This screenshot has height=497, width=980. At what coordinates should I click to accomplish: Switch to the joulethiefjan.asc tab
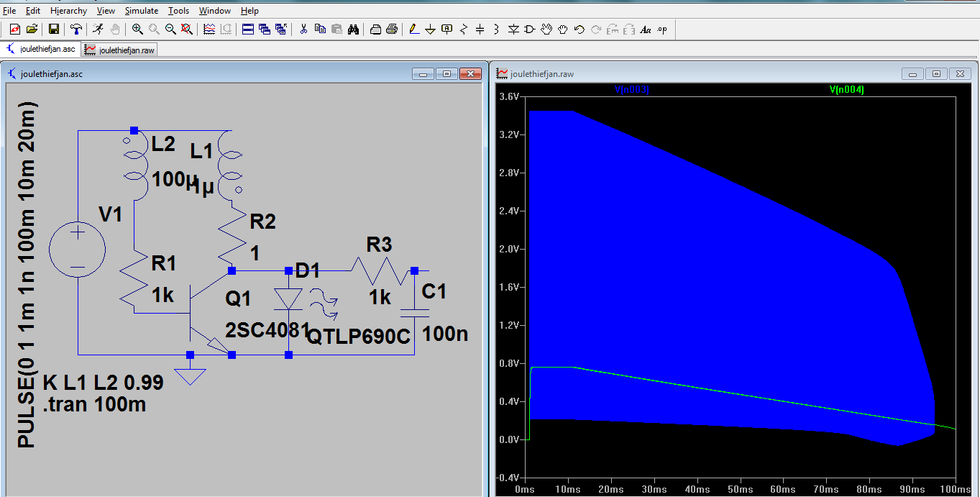(40, 49)
